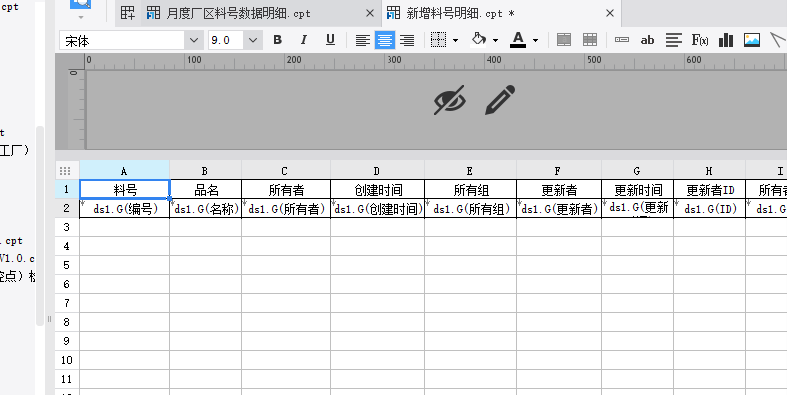Select row 5 header
Screen dimensions: 787x395
click(x=67, y=265)
